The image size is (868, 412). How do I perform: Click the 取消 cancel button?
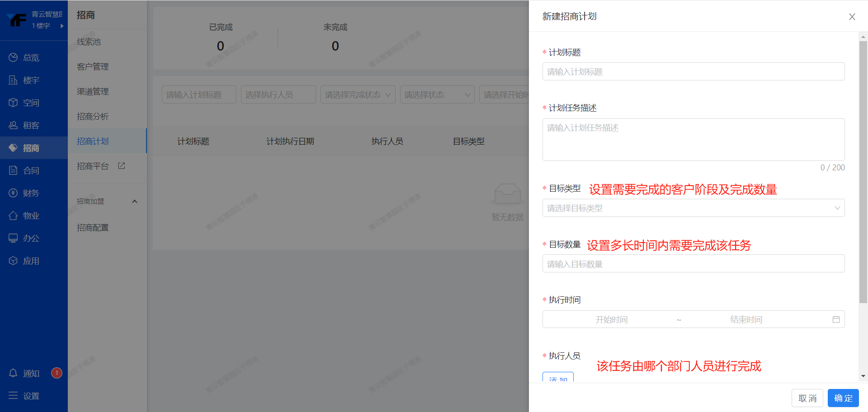point(807,398)
